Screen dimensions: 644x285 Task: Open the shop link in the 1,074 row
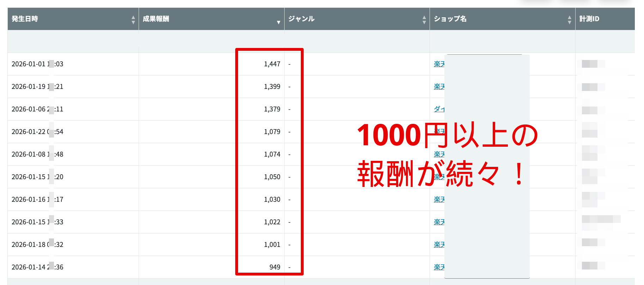click(x=439, y=154)
